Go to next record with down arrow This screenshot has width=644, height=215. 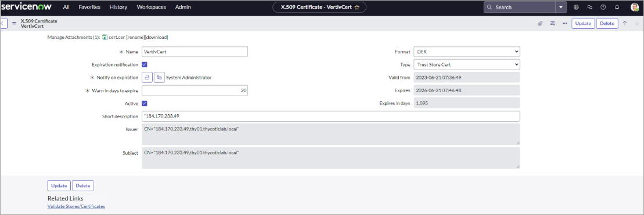coord(637,23)
